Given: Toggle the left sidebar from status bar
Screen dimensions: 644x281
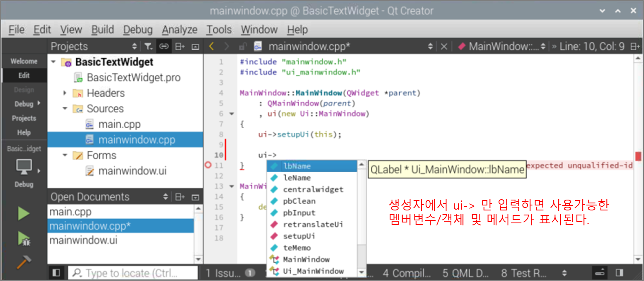Looking at the screenshot, I should (57, 273).
